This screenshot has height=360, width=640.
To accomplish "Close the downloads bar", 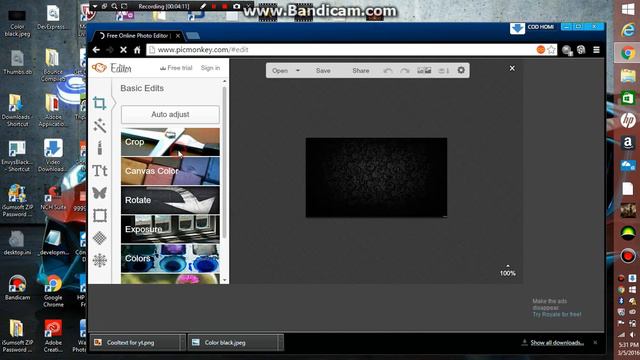I will click(x=595, y=342).
